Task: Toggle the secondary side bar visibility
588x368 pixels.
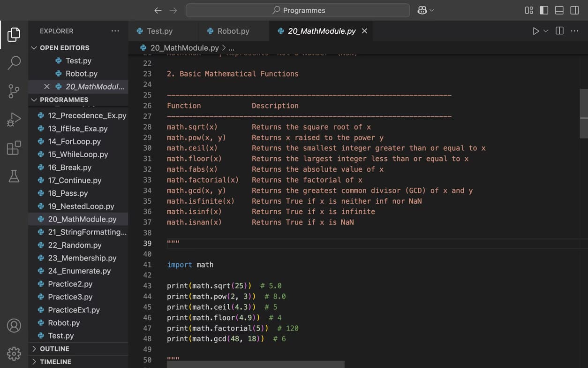Action: (x=574, y=10)
